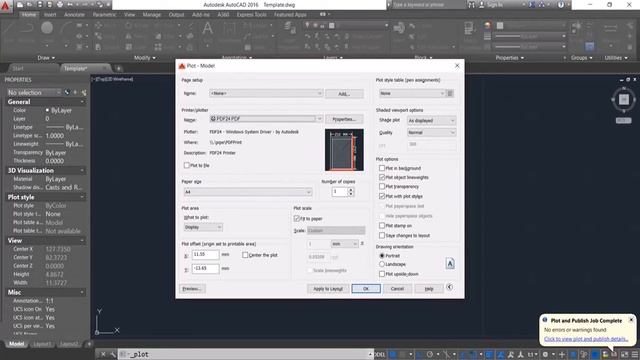
Task: Open the Express Tools ribbon tab
Action: coord(251,15)
